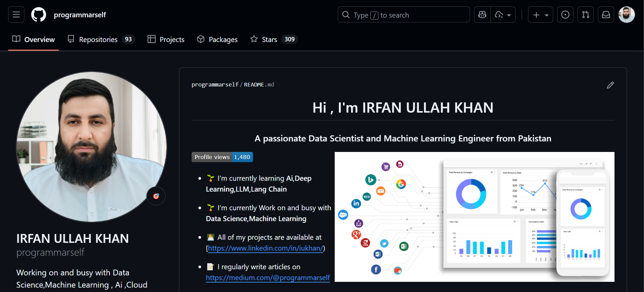The height and width of the screenshot is (292, 644).
Task: Open the notifications inbox icon
Action: click(x=606, y=15)
